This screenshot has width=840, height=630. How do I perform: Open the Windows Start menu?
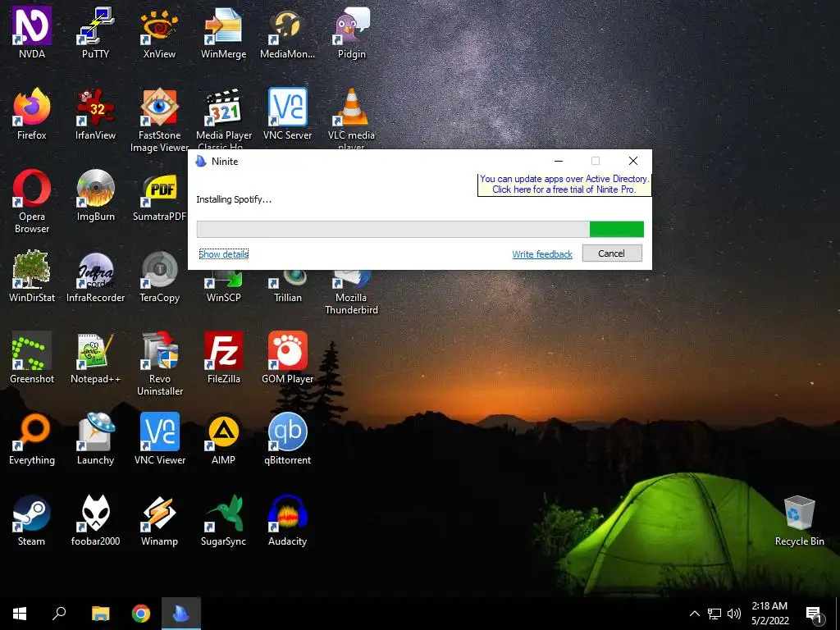(20, 614)
